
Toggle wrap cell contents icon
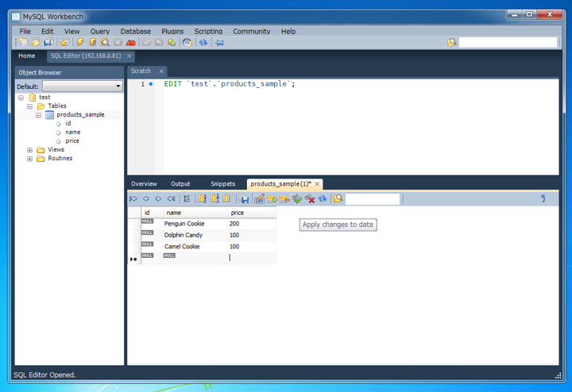pyautogui.click(x=187, y=198)
